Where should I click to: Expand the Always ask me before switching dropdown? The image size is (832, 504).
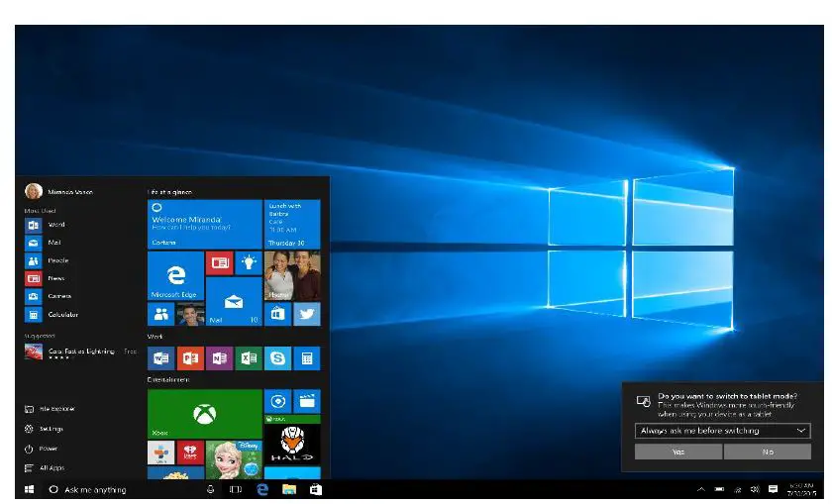(723, 431)
